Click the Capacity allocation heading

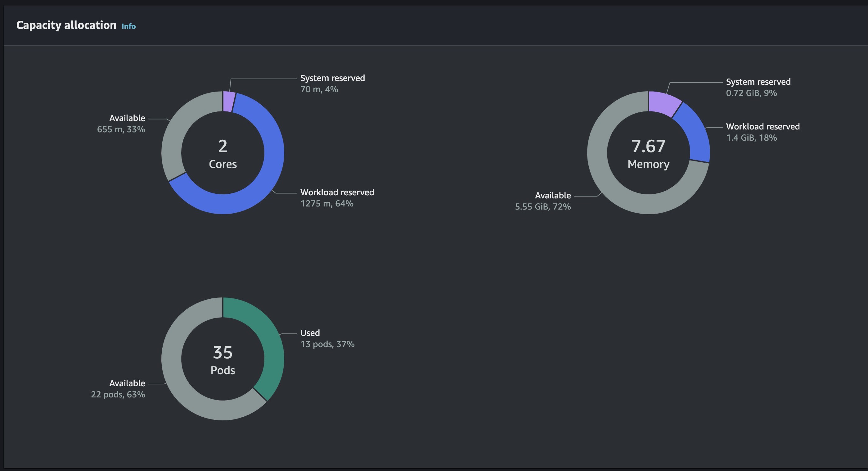click(66, 25)
